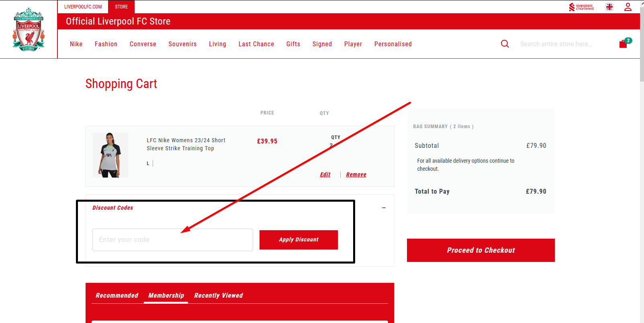644x323 pixels.
Task: Click the Edit link for the training top
Action: [325, 174]
